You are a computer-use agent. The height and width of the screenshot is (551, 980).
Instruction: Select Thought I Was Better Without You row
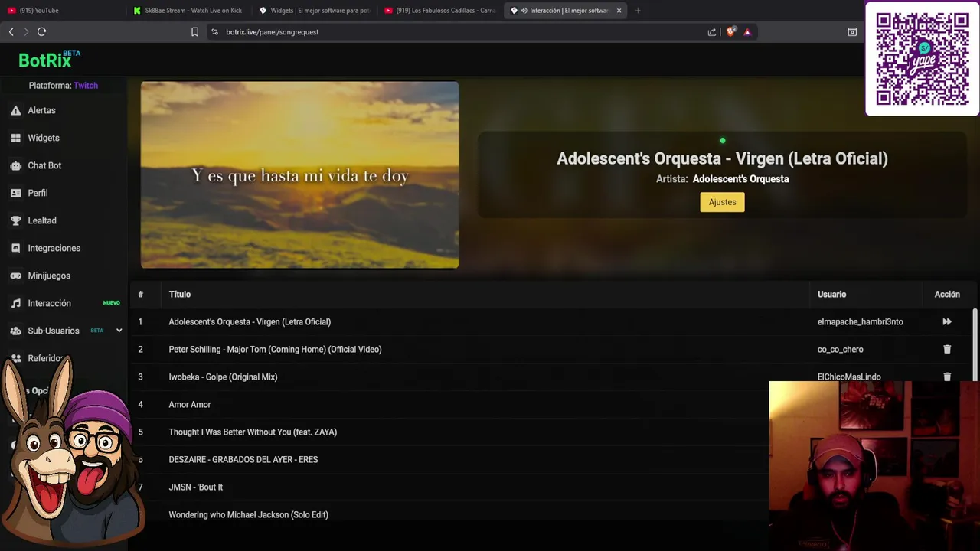449,432
